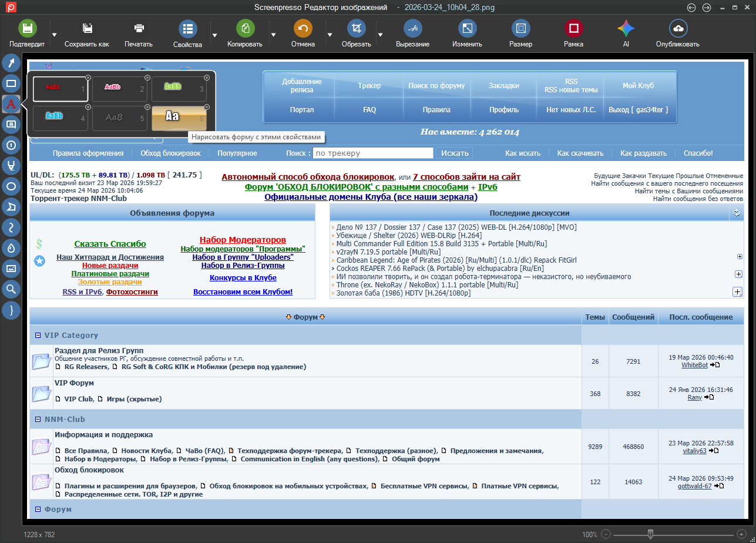756x543 pixels.
Task: Open the AI tool in toolbar
Action: (x=626, y=28)
